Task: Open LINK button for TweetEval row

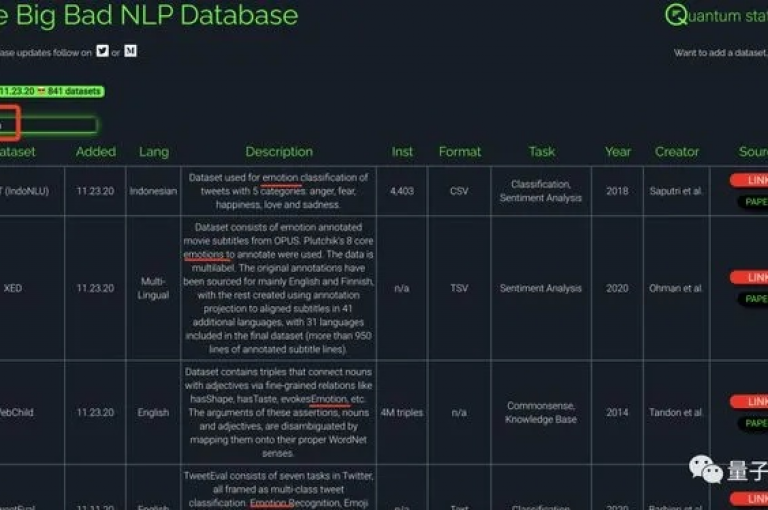Action: pyautogui.click(x=749, y=499)
